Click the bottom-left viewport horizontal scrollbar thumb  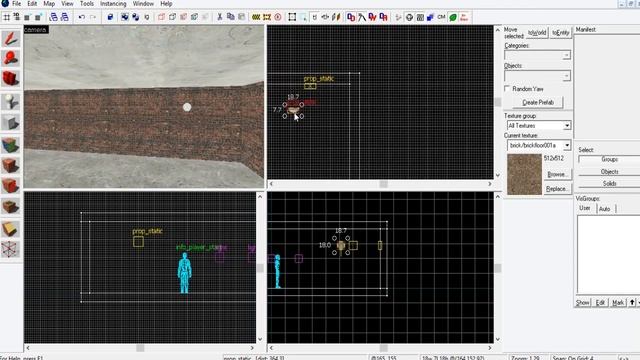pyautogui.click(x=140, y=348)
